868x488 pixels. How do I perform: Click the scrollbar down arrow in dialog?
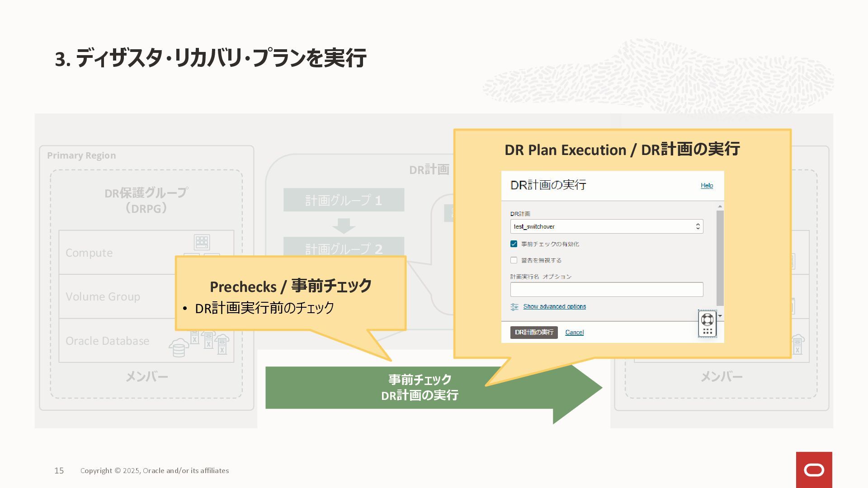click(x=720, y=316)
